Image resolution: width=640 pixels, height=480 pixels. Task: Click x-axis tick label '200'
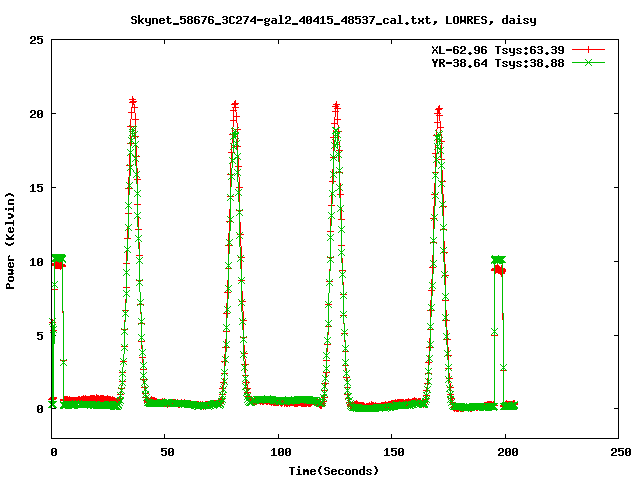[x=507, y=452]
